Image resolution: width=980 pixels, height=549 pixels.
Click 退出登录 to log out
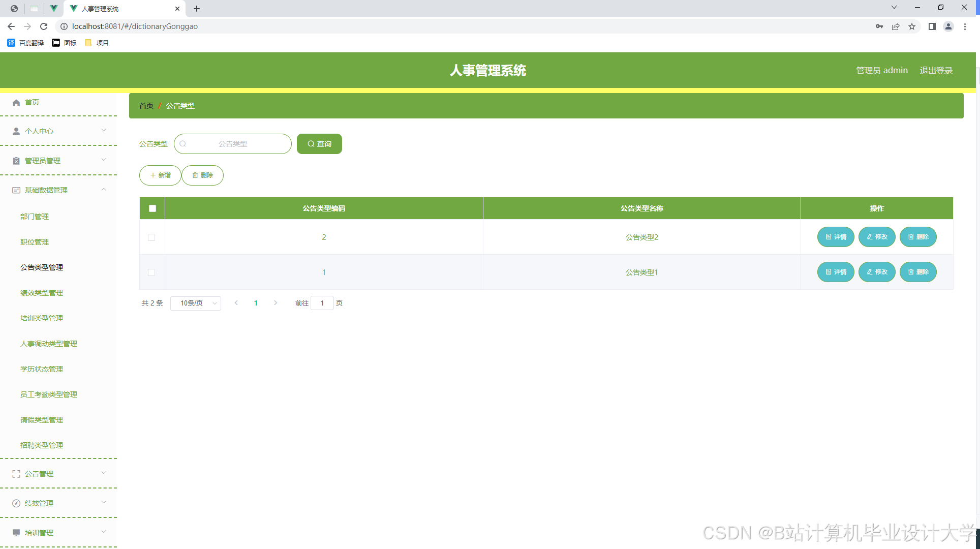coord(936,71)
